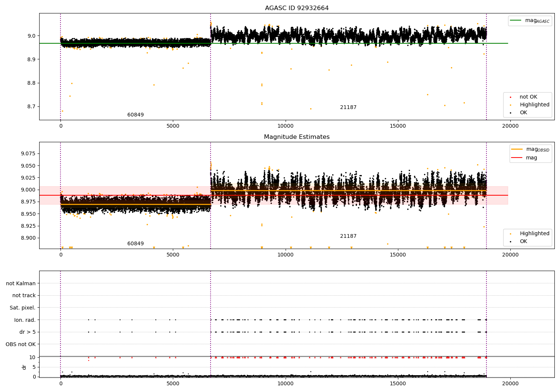Click the 'not track' axis label
The width and height of the screenshot is (560, 392).
(x=24, y=296)
